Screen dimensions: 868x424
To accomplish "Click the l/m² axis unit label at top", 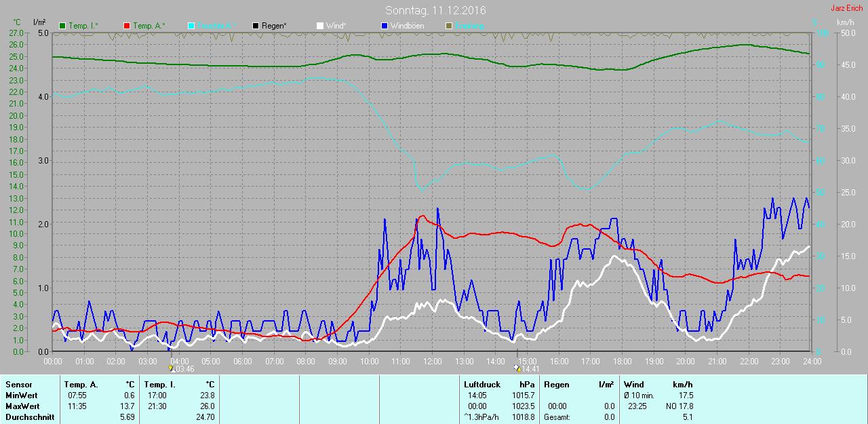I will [39, 22].
